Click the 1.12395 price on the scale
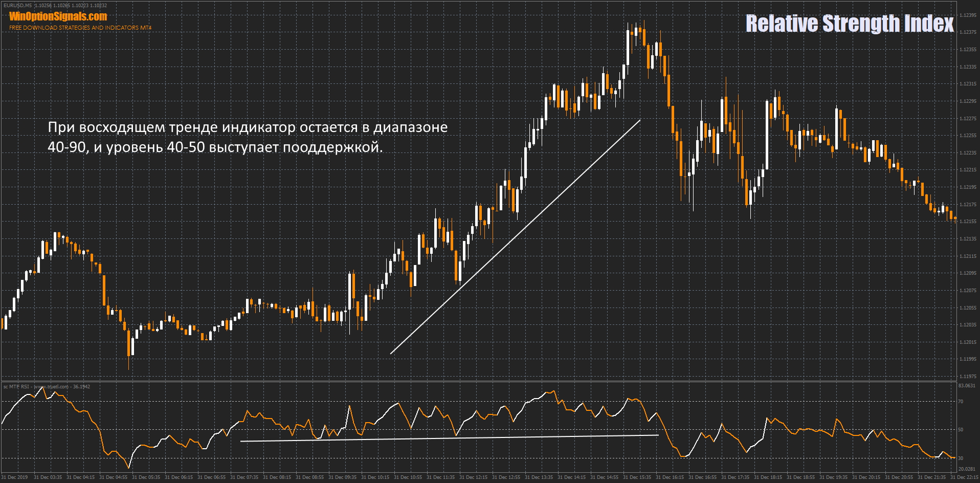Image resolution: width=980 pixels, height=483 pixels. click(968, 15)
